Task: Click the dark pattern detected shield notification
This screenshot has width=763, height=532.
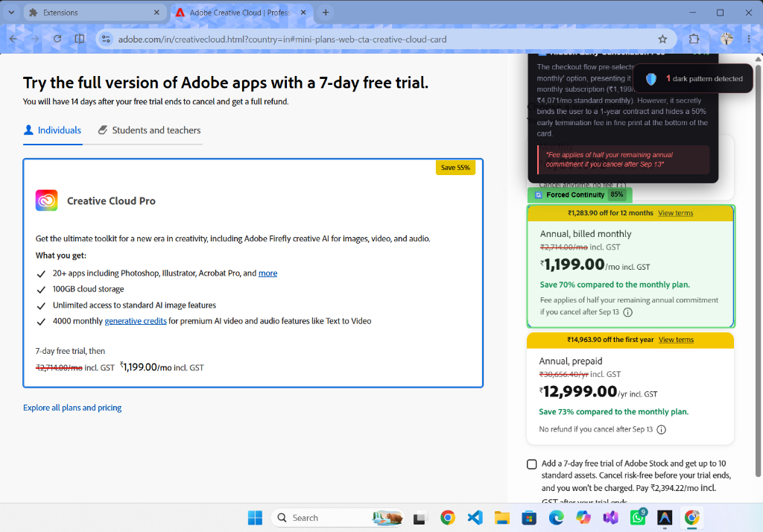Action: 694,78
